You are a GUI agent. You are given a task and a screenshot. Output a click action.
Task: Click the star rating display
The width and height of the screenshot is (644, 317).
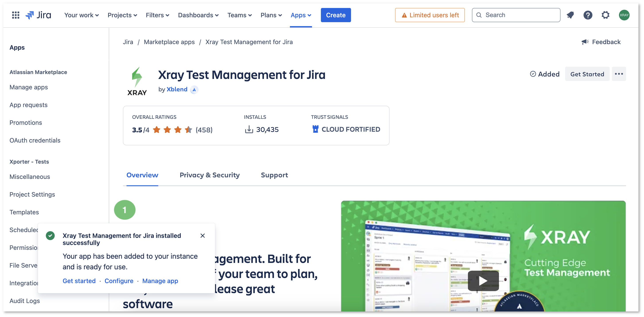(x=172, y=130)
